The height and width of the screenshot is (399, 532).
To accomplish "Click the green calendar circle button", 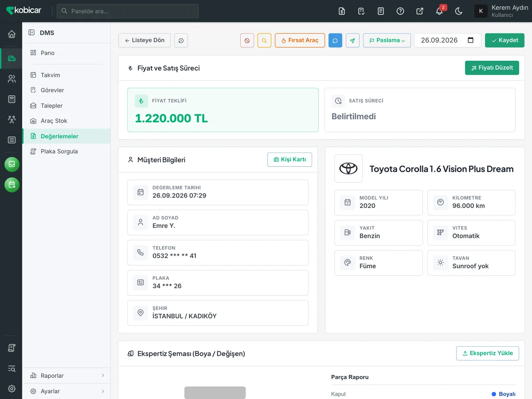I will click(12, 185).
